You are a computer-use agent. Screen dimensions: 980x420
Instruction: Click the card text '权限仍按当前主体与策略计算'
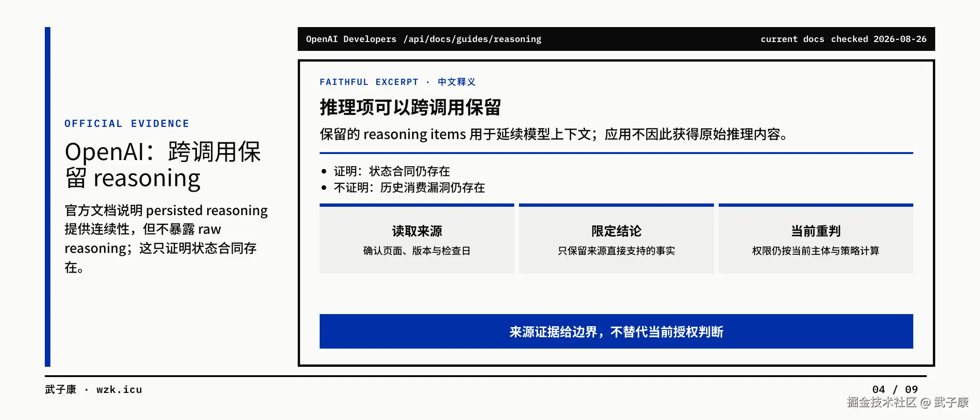point(816,251)
